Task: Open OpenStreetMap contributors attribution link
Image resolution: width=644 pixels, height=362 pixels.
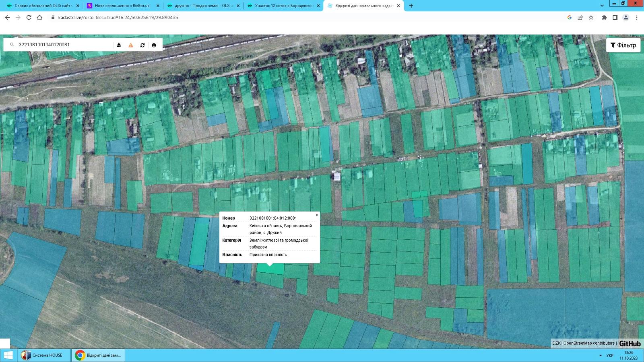Action: pos(589,343)
